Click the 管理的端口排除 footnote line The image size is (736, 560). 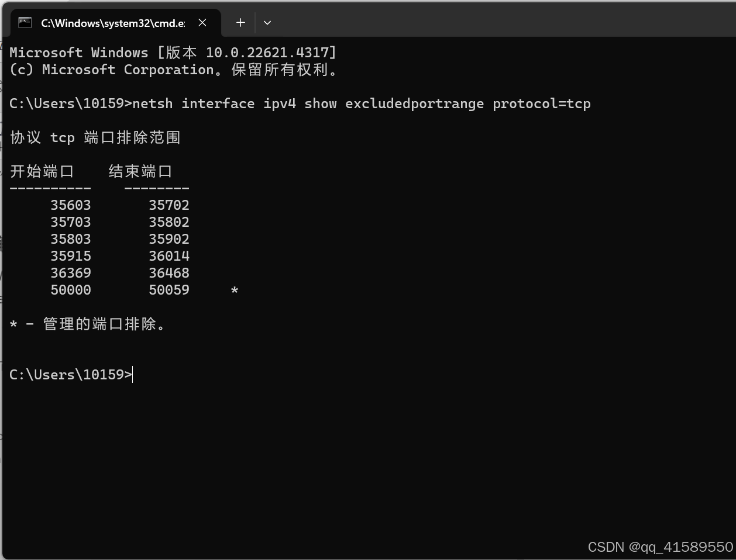click(x=88, y=323)
